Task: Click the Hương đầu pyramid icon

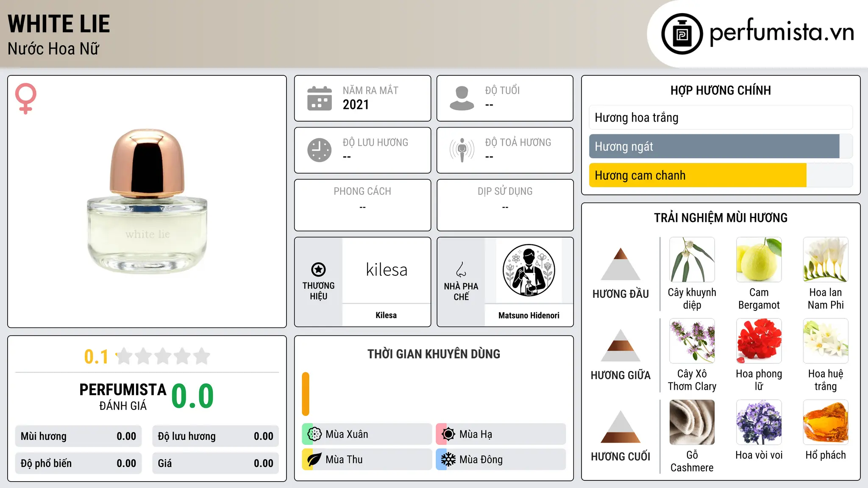Action: click(620, 263)
